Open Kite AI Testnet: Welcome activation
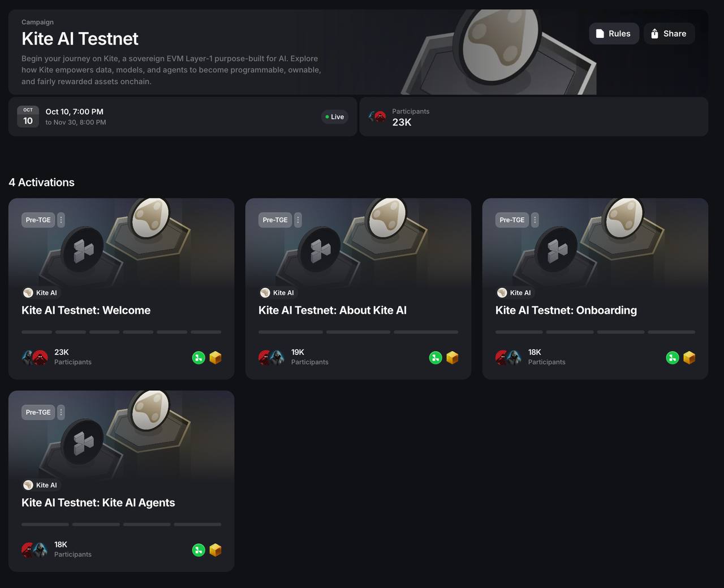Viewport: 724px width, 588px height. (86, 310)
